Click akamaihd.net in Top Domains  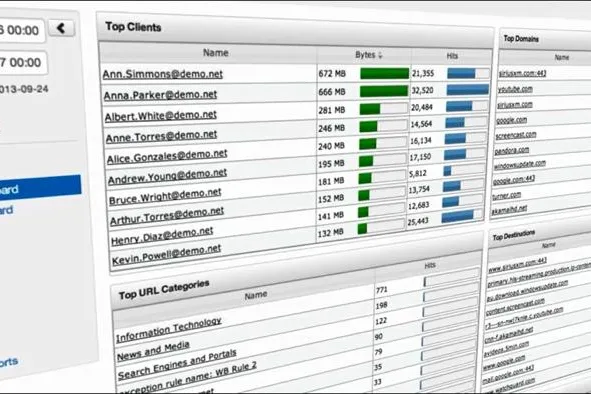[509, 210]
